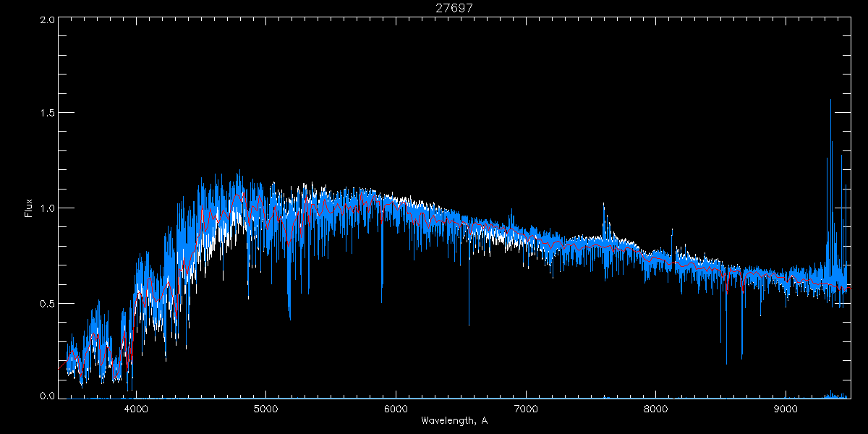Click the 1.0 flux tick label

[47, 208]
